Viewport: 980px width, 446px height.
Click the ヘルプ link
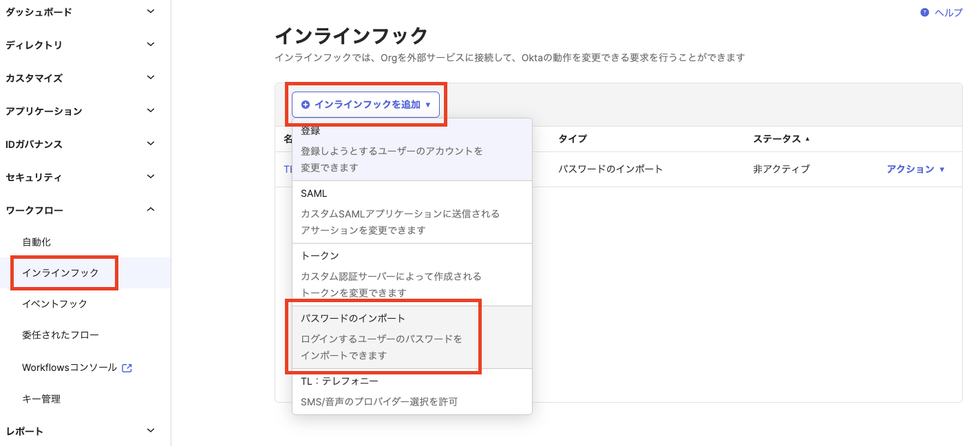point(948,12)
